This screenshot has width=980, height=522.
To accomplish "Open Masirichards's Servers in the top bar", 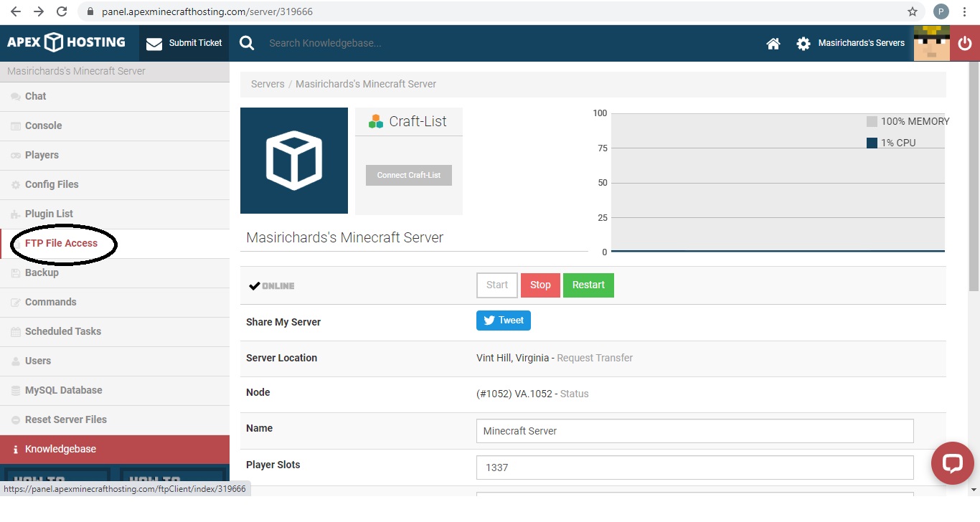I will [862, 43].
